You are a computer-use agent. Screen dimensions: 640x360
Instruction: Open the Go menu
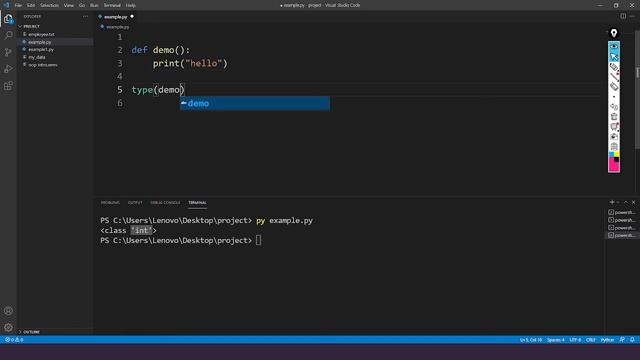tap(82, 5)
